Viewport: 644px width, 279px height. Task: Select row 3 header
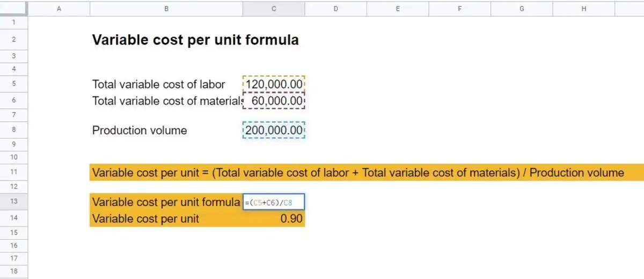click(x=13, y=56)
